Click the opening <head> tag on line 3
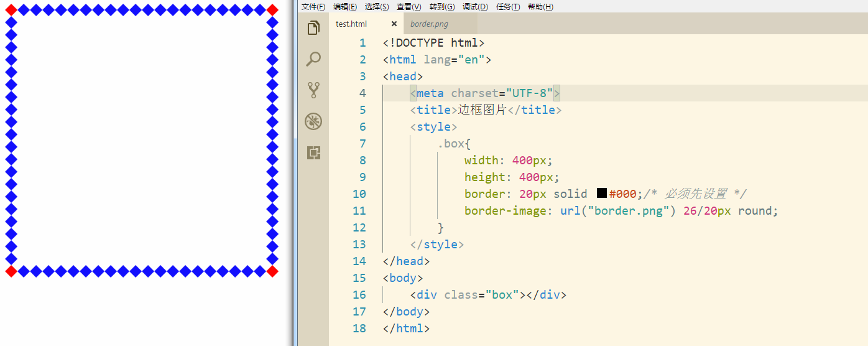The height and width of the screenshot is (346, 868). pyautogui.click(x=403, y=77)
